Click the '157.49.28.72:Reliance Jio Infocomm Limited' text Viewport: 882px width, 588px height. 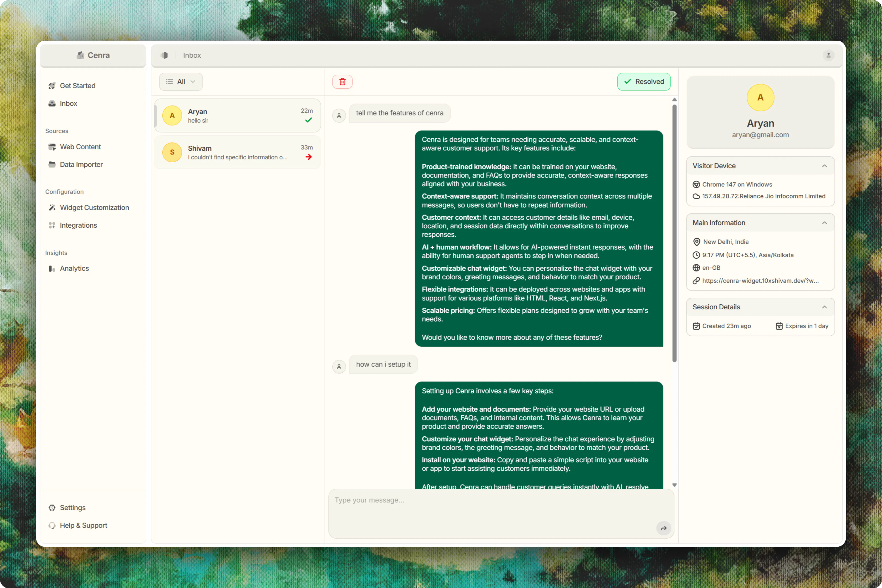pyautogui.click(x=763, y=196)
